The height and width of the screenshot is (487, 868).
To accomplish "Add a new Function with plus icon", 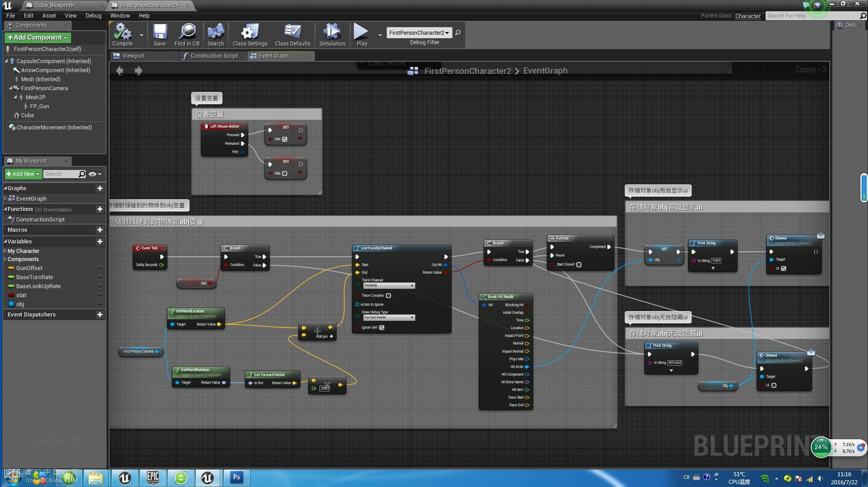I will click(100, 209).
